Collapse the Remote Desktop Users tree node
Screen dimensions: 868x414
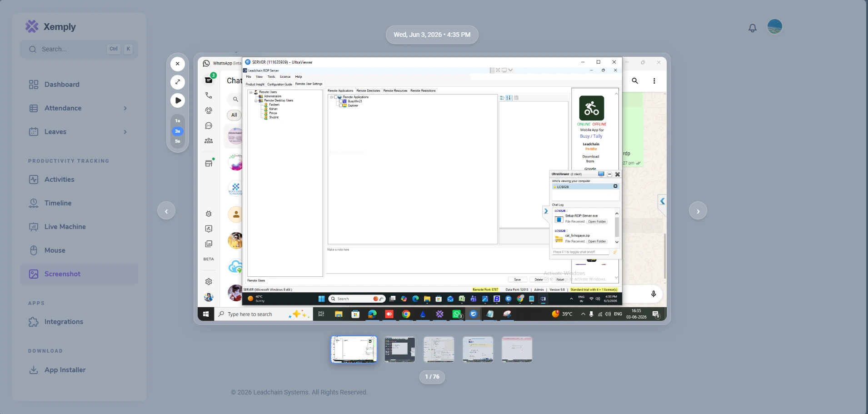256,100
